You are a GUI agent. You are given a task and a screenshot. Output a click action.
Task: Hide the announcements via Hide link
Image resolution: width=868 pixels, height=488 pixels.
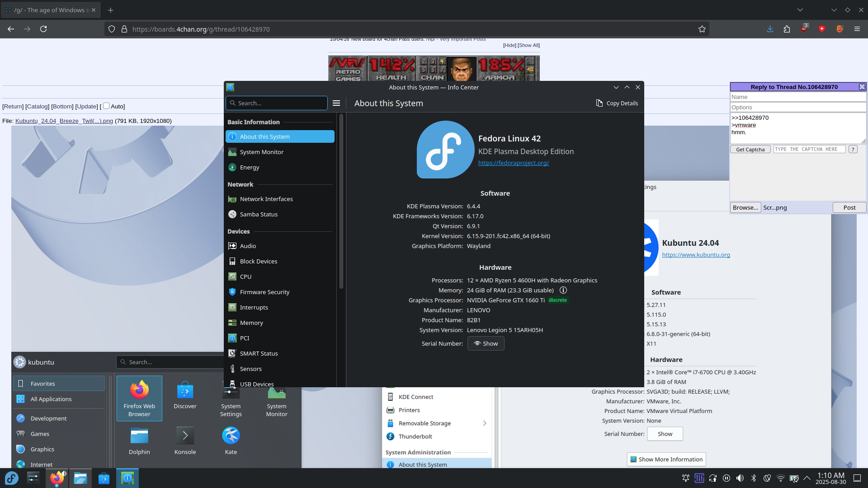509,45
